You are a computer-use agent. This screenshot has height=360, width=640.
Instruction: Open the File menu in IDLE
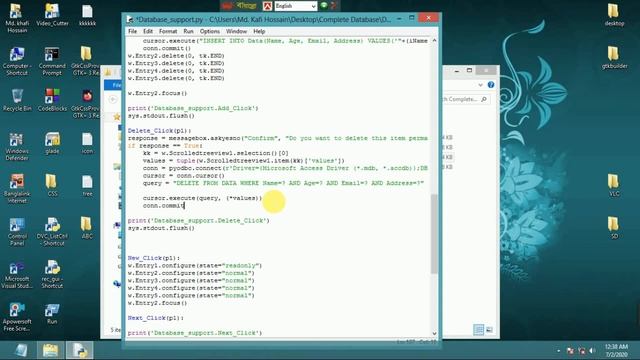[132, 31]
